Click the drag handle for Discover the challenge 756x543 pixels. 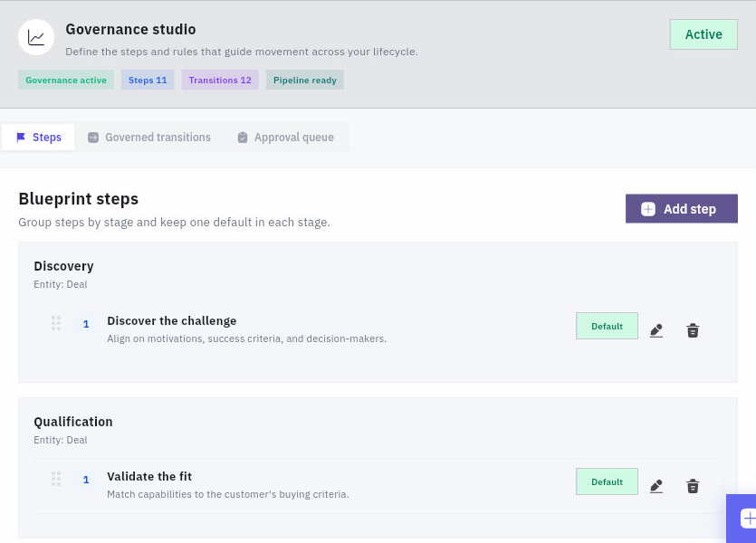(x=56, y=323)
